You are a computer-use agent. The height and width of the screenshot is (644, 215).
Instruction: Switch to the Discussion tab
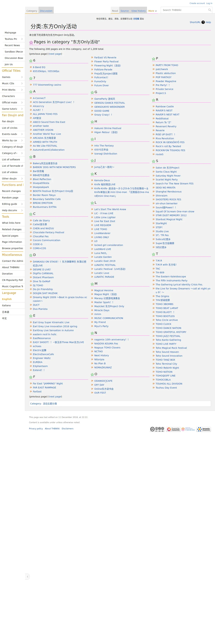coord(46,11)
